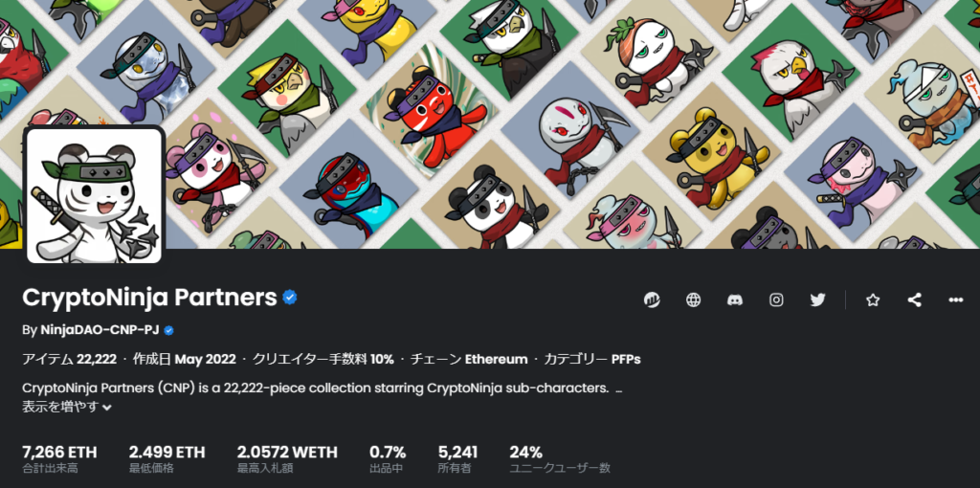The height and width of the screenshot is (488, 980).
Task: Open the Twitter profile icon
Action: point(817,299)
